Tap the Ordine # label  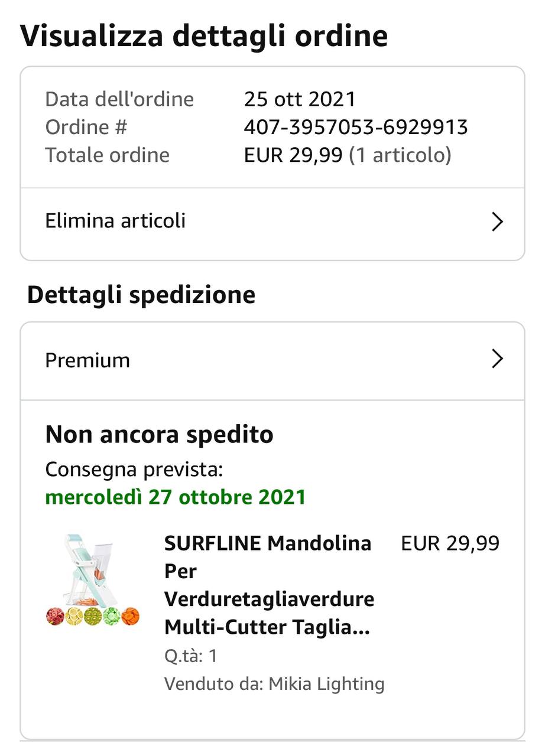coord(86,127)
